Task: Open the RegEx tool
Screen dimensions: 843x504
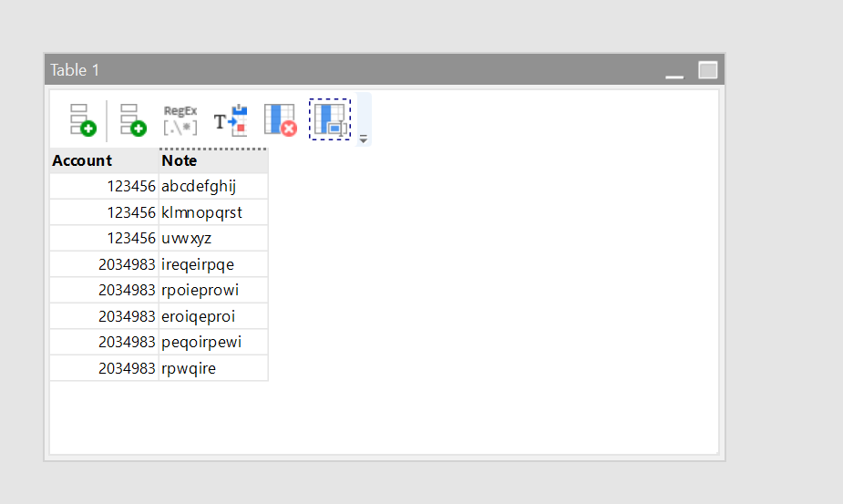Action: 180,119
